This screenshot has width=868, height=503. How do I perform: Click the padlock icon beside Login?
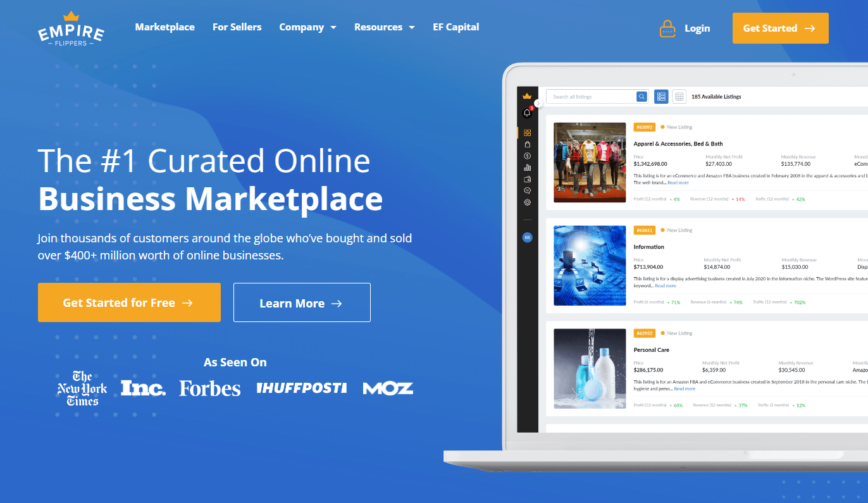[x=667, y=28]
